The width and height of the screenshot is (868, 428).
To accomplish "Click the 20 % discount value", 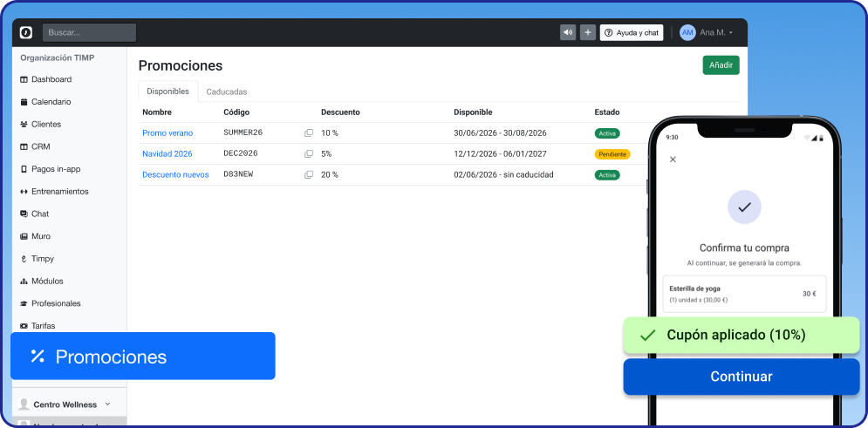I will (330, 174).
